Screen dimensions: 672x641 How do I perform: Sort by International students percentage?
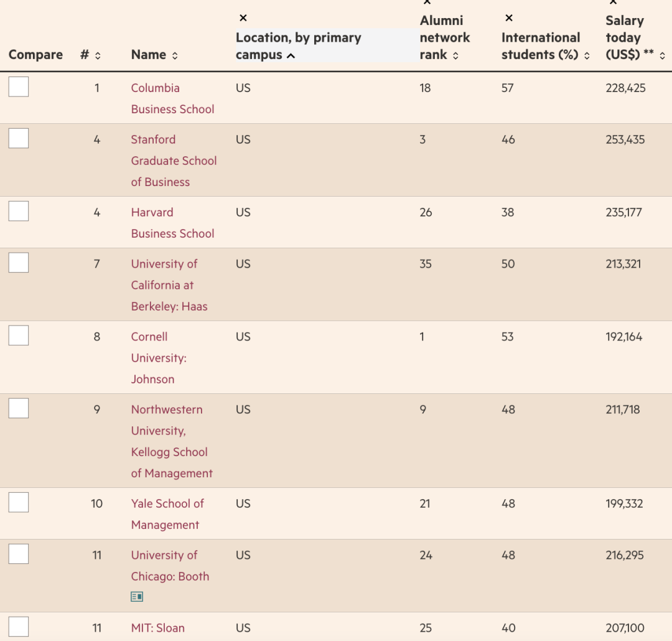click(586, 55)
